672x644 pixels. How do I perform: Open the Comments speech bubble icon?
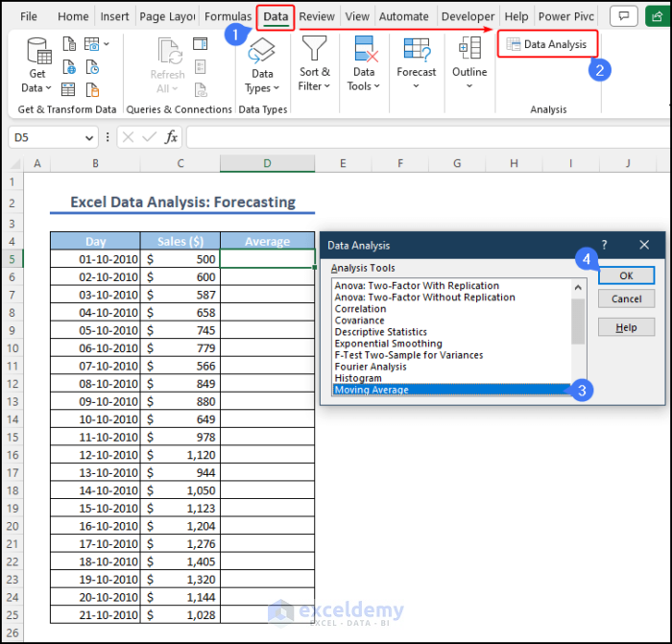click(625, 16)
